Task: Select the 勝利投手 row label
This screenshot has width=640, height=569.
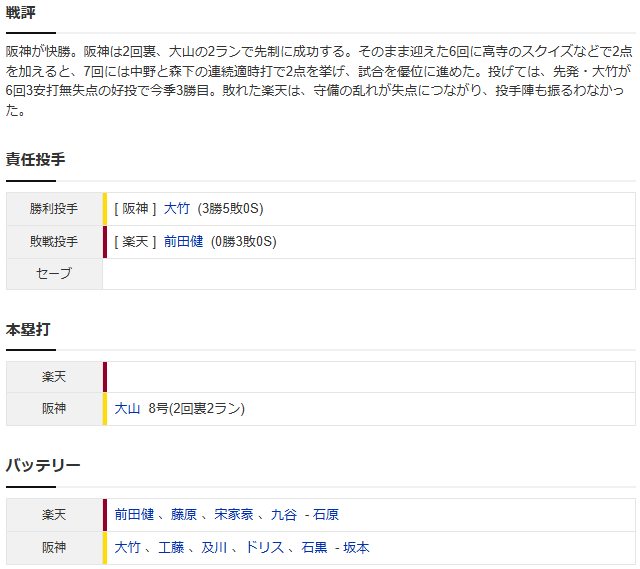Action: [54, 209]
